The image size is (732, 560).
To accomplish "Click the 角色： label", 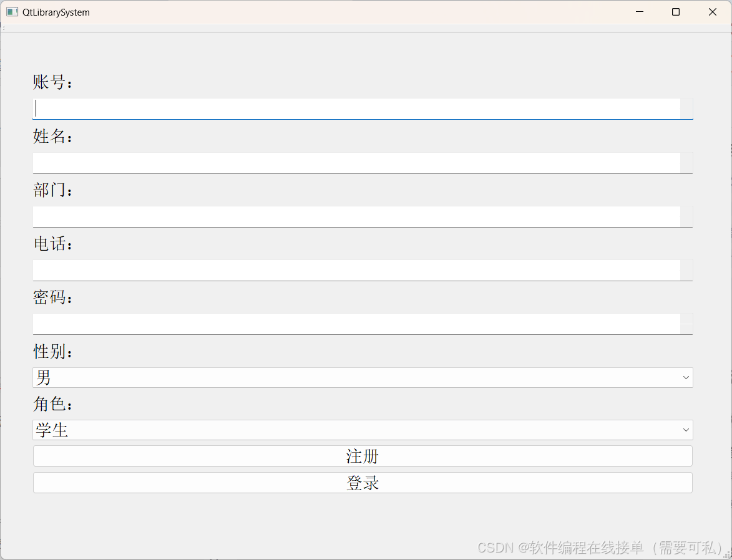I will [53, 404].
